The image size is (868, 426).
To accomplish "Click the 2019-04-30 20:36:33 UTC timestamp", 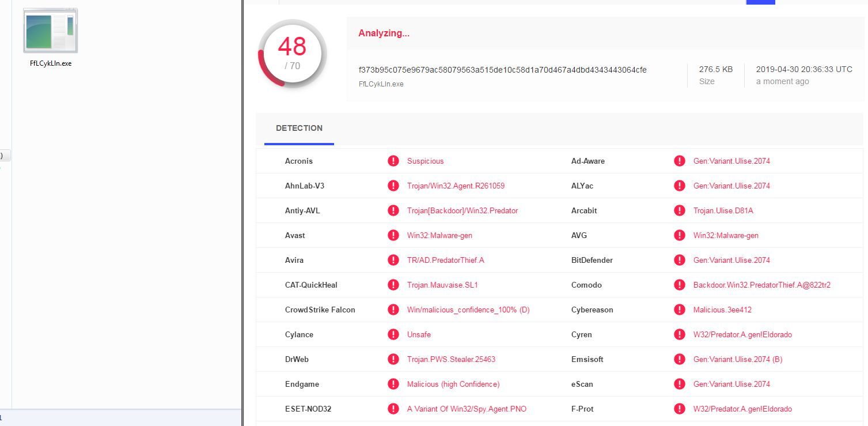I will pyautogui.click(x=804, y=69).
